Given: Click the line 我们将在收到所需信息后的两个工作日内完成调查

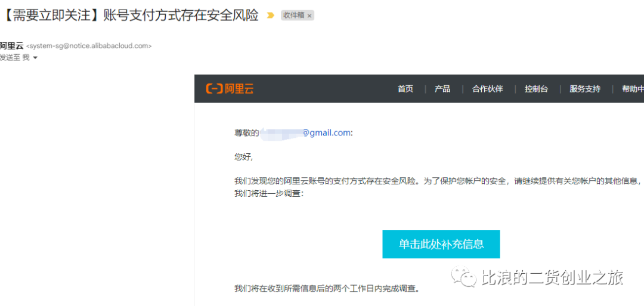Looking at the screenshot, I should tap(328, 288).
